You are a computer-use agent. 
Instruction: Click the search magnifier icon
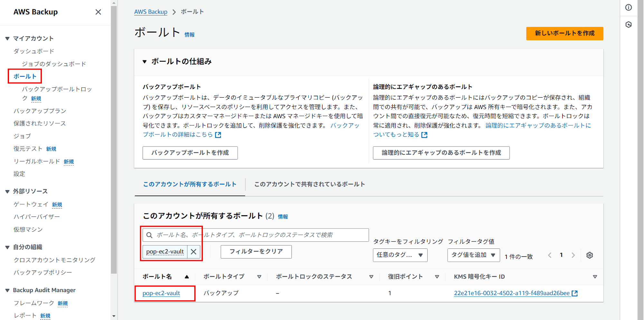pyautogui.click(x=149, y=235)
